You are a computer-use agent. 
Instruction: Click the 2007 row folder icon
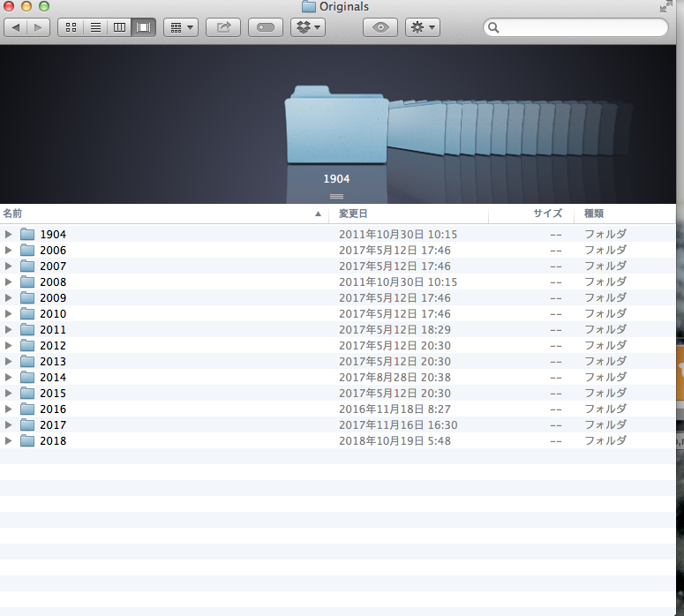tap(27, 267)
